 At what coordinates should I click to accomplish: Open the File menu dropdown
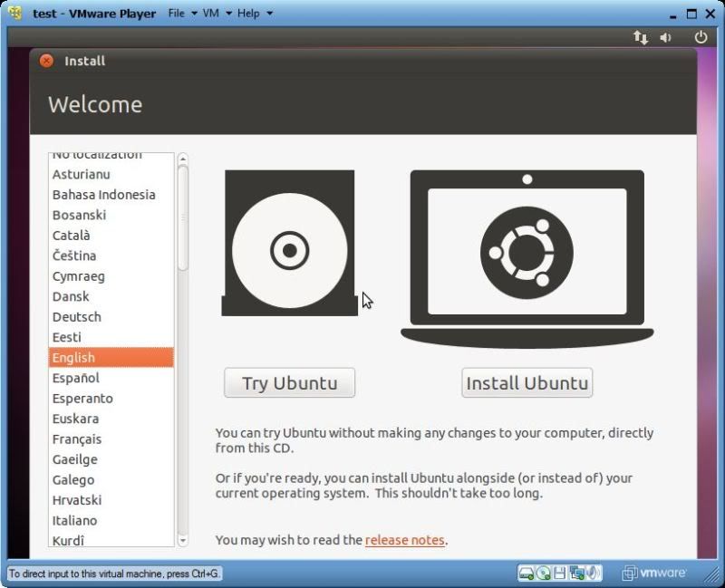pyautogui.click(x=182, y=13)
